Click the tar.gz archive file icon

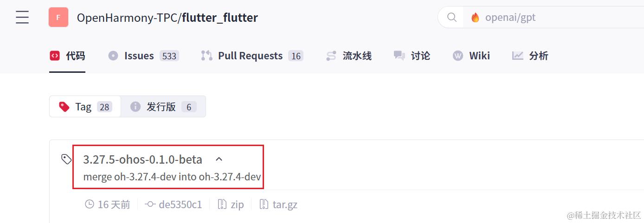(x=264, y=204)
